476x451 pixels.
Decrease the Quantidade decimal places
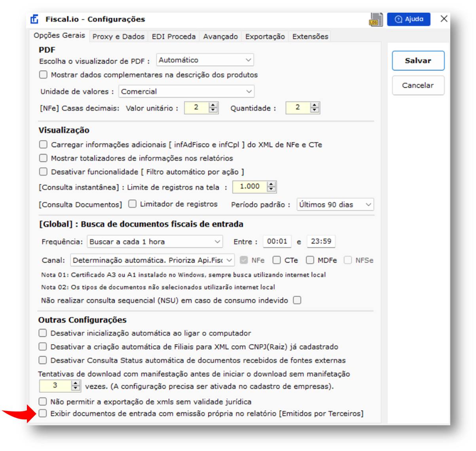point(315,110)
